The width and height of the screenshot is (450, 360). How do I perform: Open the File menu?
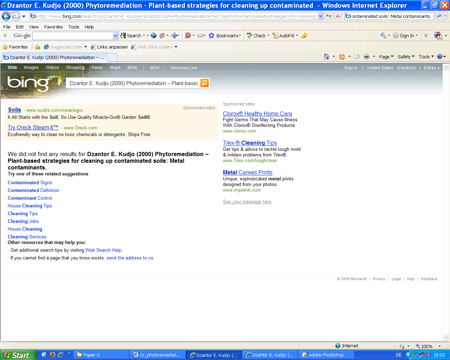7,27
